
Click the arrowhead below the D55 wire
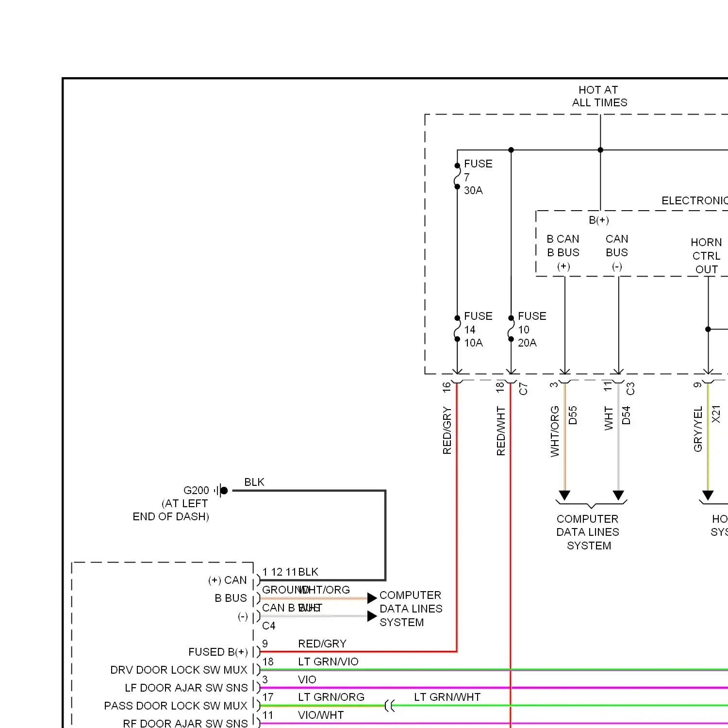(564, 495)
